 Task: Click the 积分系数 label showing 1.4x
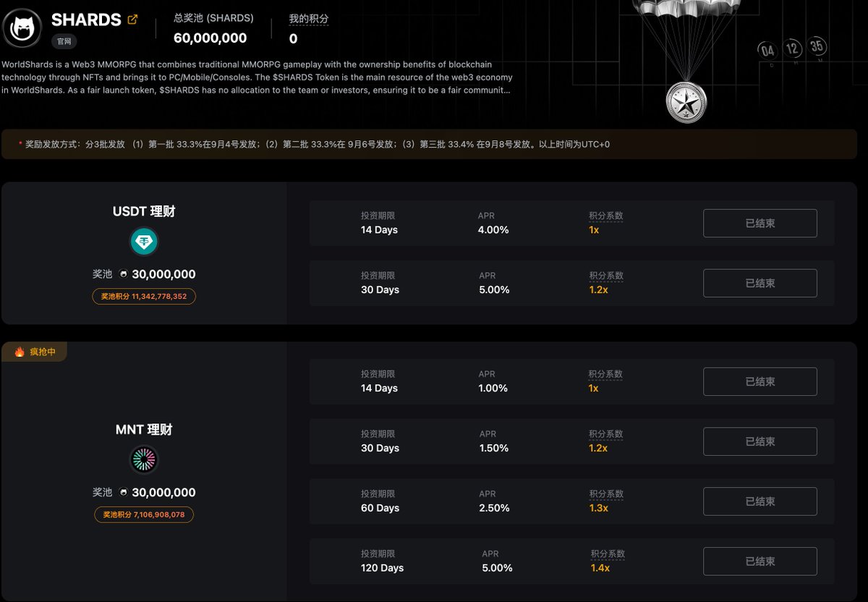click(x=608, y=554)
